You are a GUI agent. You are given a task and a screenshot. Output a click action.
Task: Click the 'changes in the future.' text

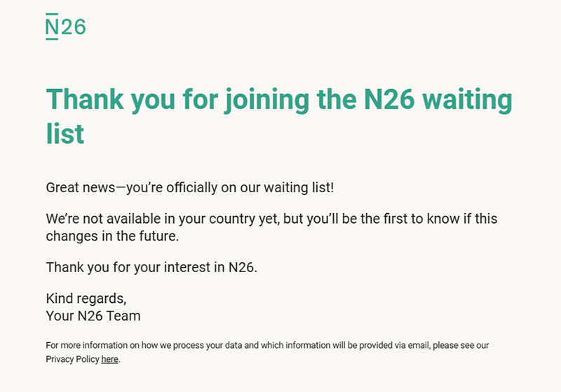click(x=112, y=236)
